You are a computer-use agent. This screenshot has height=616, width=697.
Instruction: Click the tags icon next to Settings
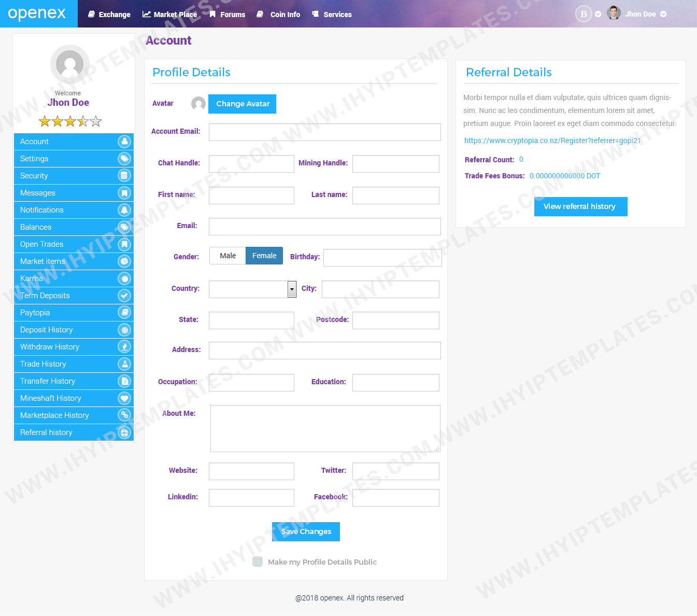tap(124, 159)
